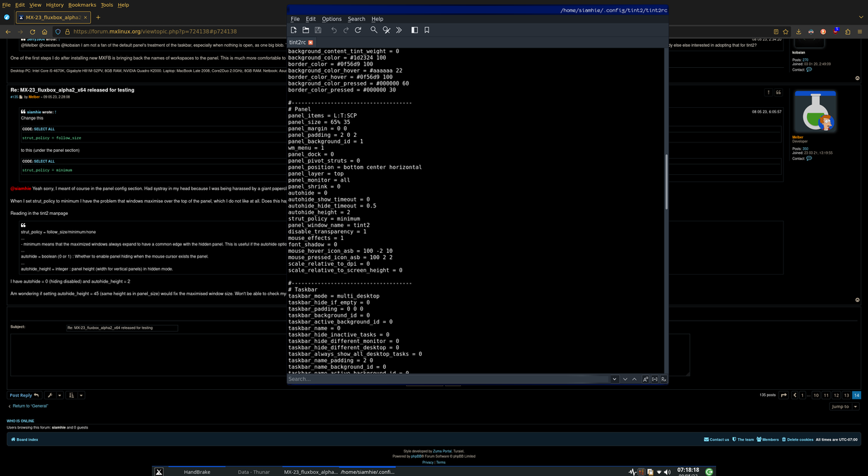The height and width of the screenshot is (476, 868).
Task: Click the Contact us footer link
Action: coord(717,439)
